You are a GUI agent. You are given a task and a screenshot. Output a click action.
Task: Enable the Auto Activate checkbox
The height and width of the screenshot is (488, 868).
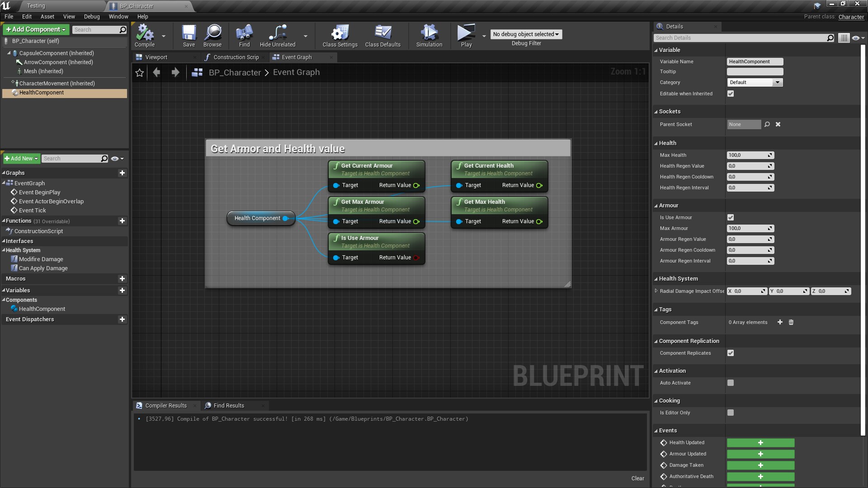pyautogui.click(x=731, y=383)
